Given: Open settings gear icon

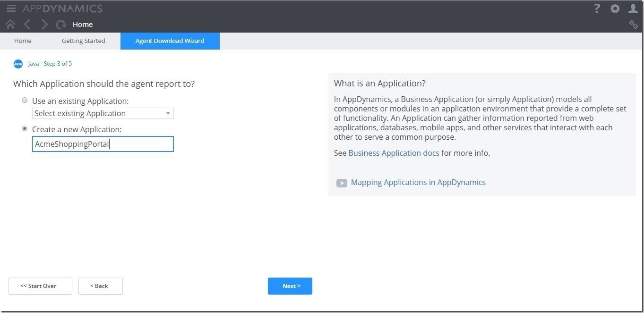Looking at the screenshot, I should 615,8.
